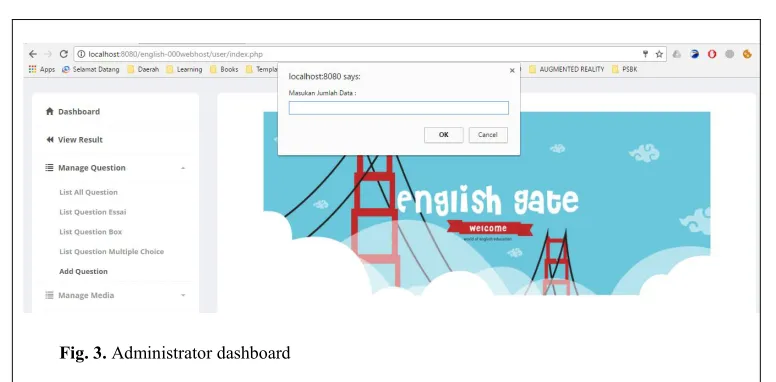
Task: Click OK in the prompt dialog
Action: tap(443, 135)
